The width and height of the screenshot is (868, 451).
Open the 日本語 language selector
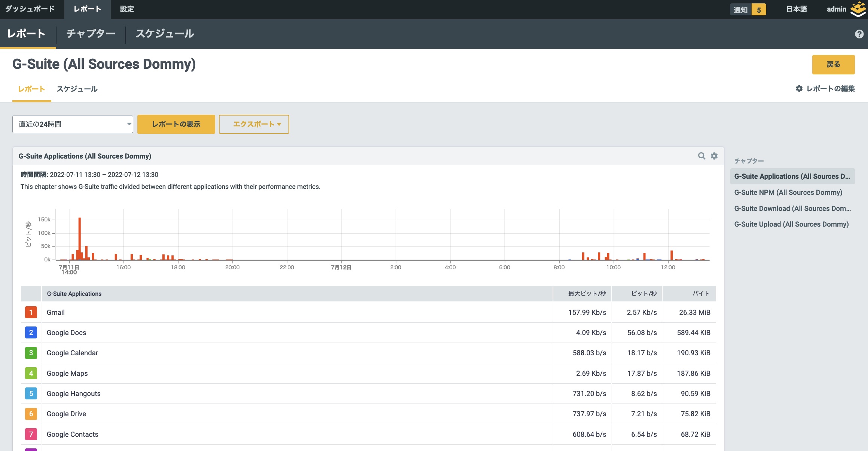(796, 9)
